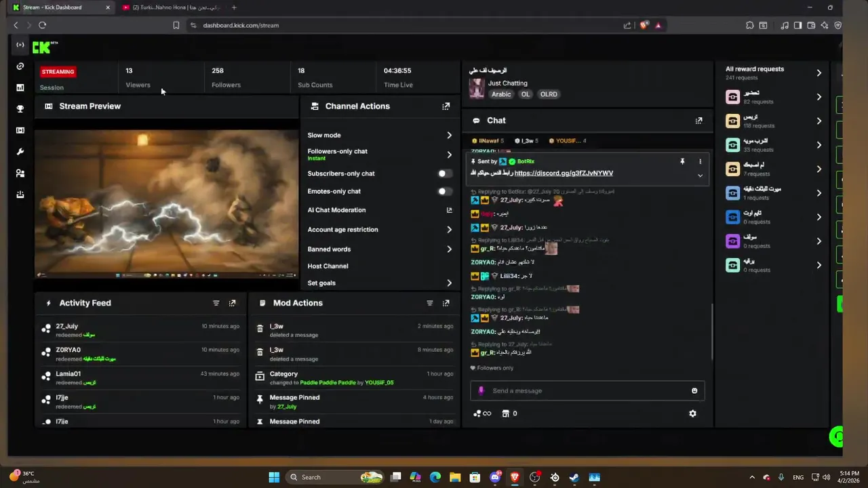Open AI Chat Moderation external link icon
This screenshot has height=488, width=868.
point(449,210)
